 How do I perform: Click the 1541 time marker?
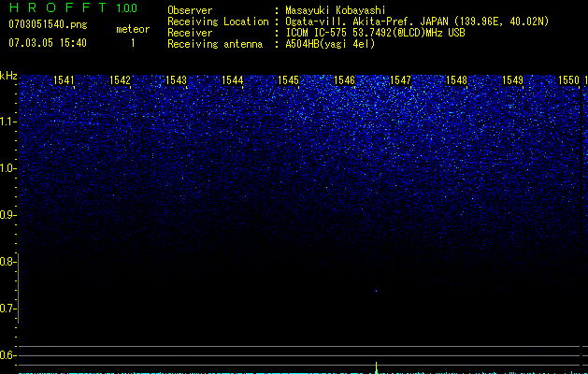[x=64, y=80]
